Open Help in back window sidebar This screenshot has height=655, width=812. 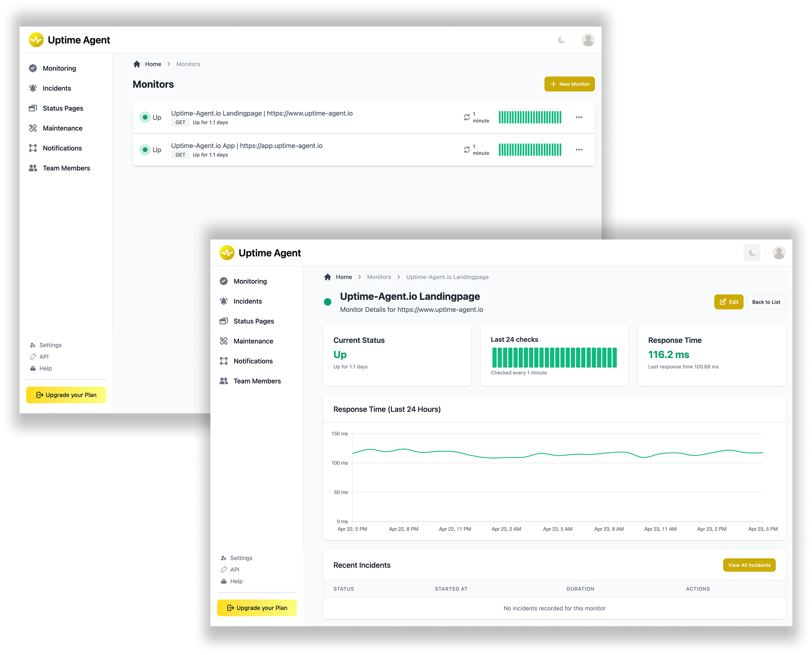tap(41, 368)
